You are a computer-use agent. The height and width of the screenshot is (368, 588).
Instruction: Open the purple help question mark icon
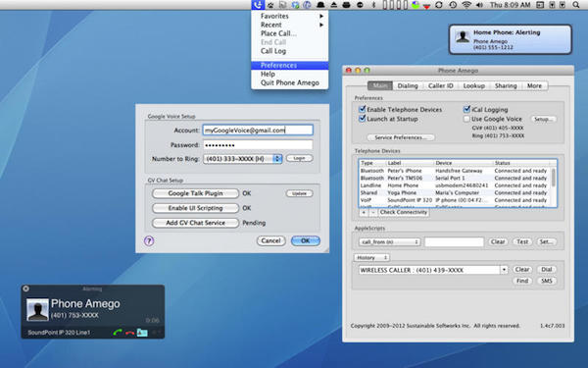(149, 240)
